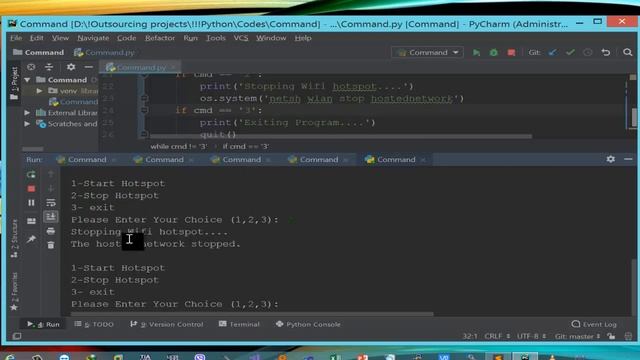Switch to active fifth Command run tab

point(396,160)
